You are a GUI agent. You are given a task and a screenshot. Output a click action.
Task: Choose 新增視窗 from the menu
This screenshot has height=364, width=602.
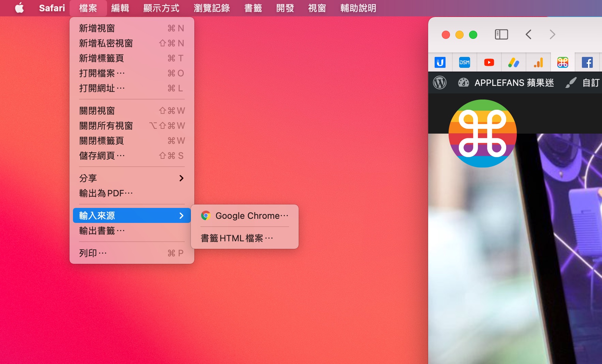point(132,28)
